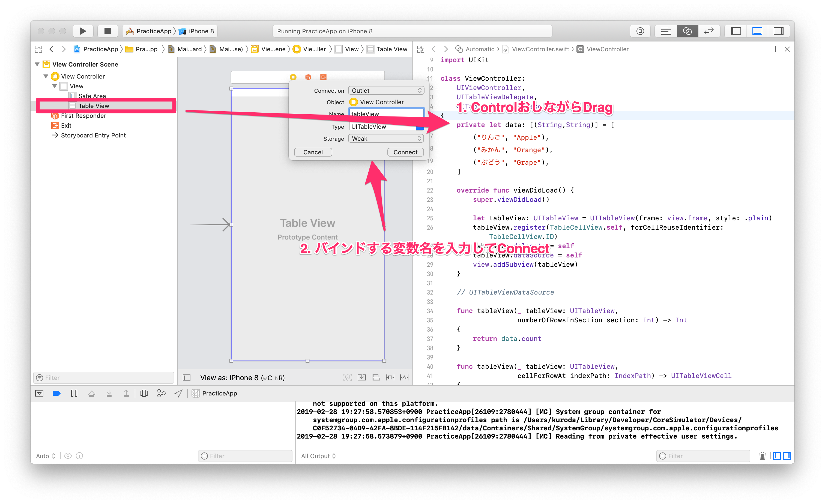This screenshot has height=504, width=825.
Task: Click the Run (play) button
Action: (x=83, y=31)
